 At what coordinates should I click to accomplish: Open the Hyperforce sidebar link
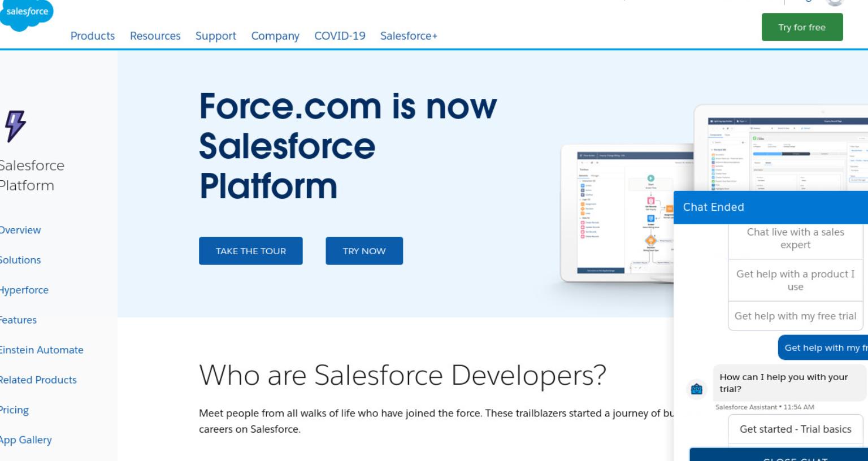(24, 290)
